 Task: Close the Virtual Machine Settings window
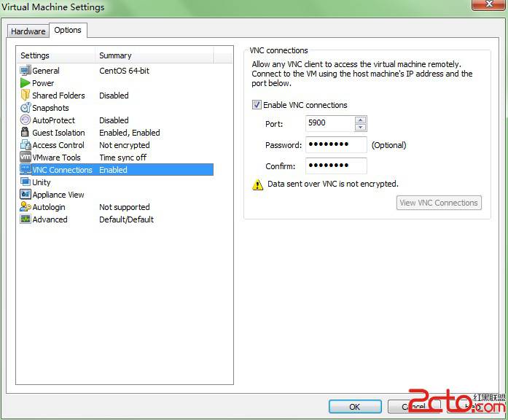point(489,4)
